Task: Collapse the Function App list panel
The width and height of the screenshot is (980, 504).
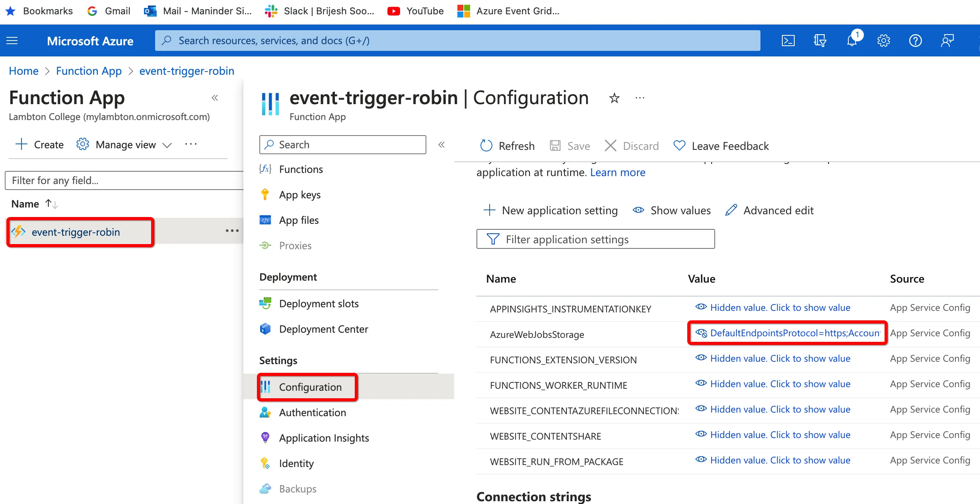Action: (215, 98)
